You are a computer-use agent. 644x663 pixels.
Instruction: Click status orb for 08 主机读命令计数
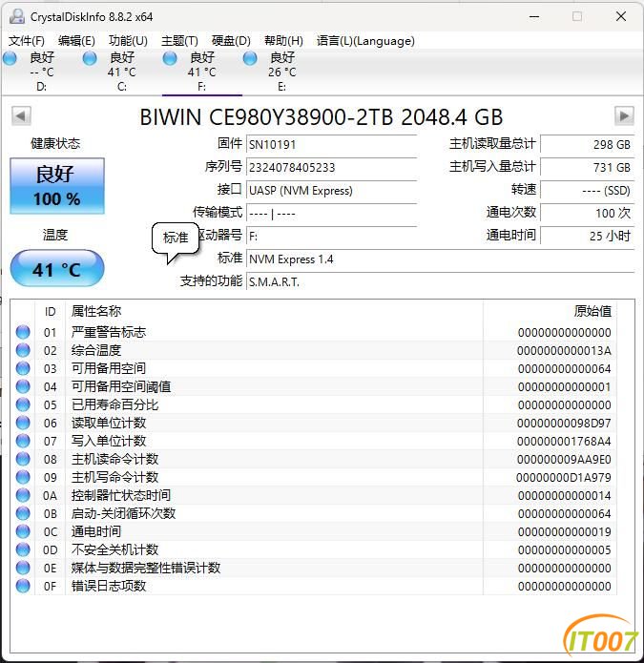pyautogui.click(x=23, y=459)
